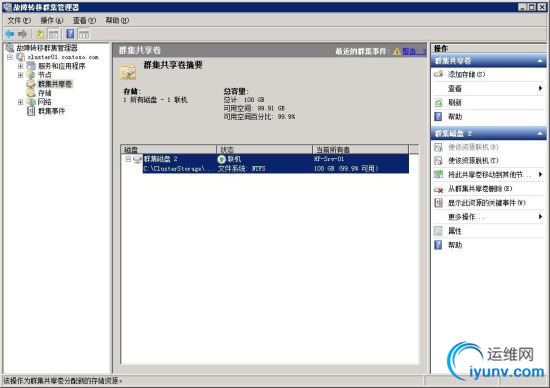Click the 当前所有者 column header

click(x=360, y=149)
